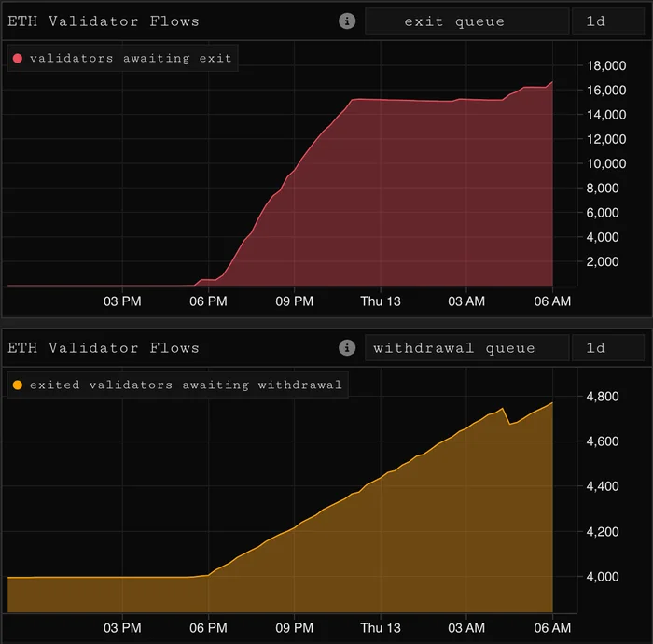
Task: Click the orange awaiting withdrawal legend swatch
Action: [18, 385]
